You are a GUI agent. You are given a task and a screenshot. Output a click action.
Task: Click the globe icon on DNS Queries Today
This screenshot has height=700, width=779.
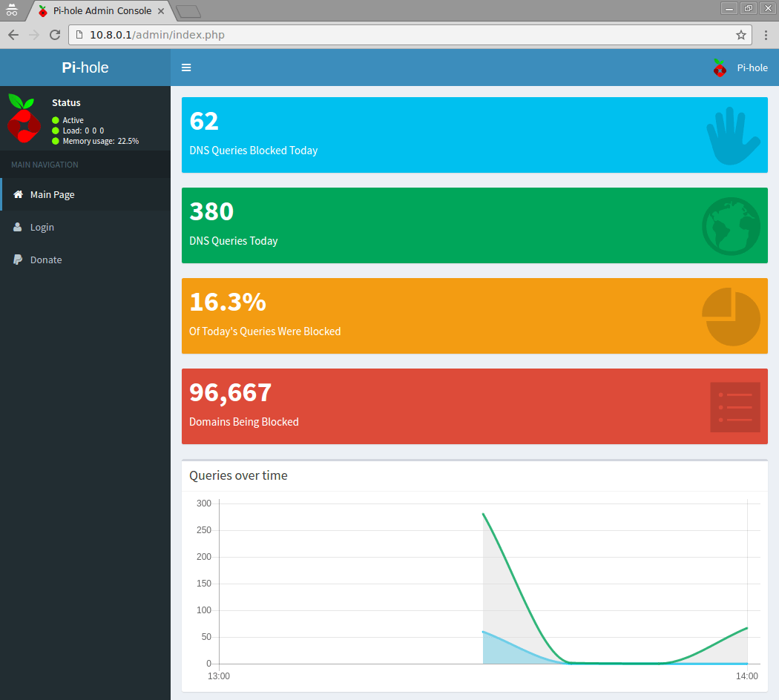(x=731, y=226)
